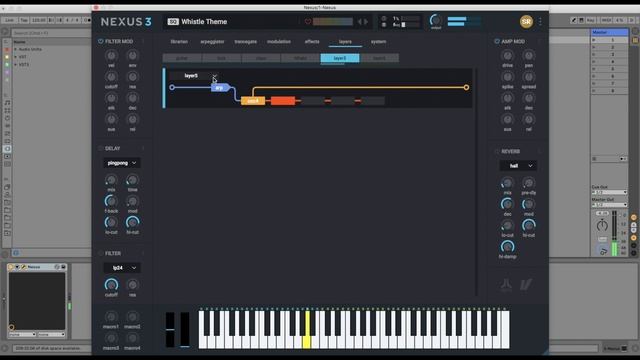Expand the VST browser folder
Image resolution: width=640 pixels, height=360 pixels.
16,57
